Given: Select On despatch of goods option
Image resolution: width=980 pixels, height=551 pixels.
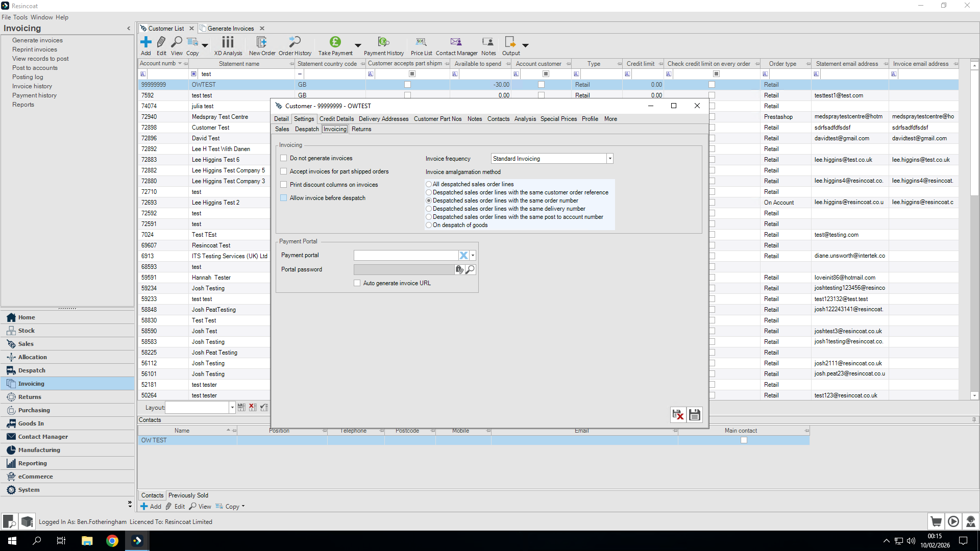Looking at the screenshot, I should point(429,225).
